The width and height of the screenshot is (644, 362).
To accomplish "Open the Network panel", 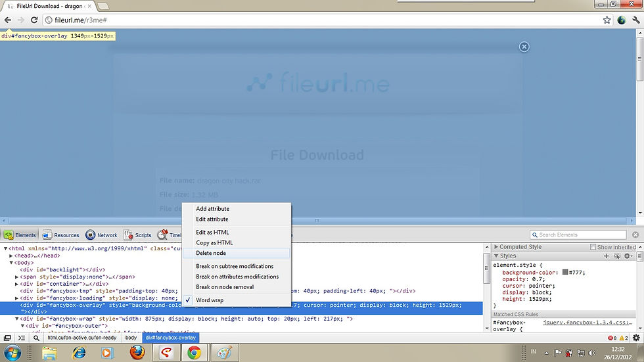I will [101, 235].
